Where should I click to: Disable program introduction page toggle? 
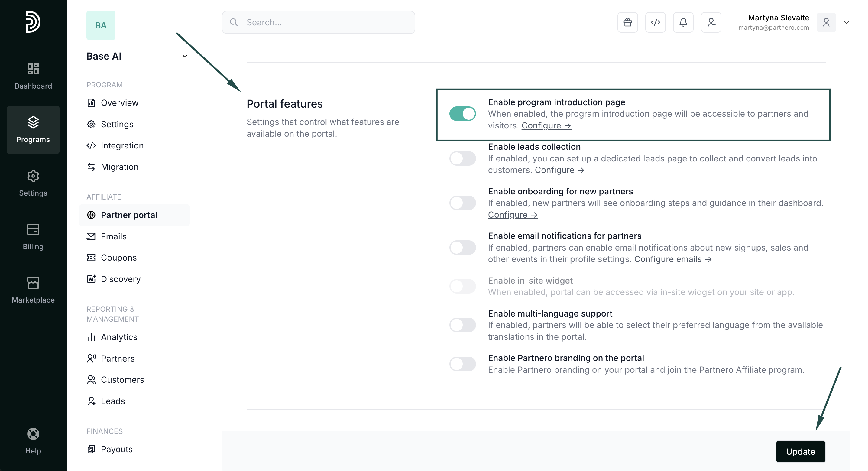(x=462, y=114)
